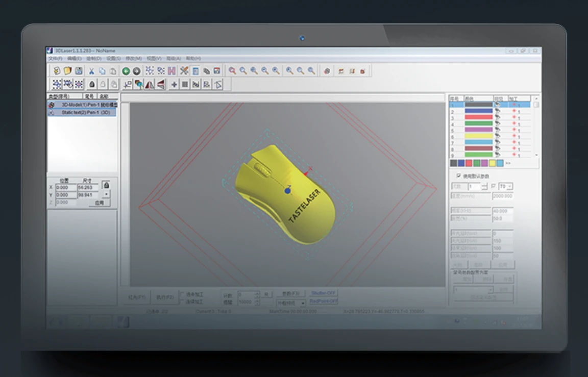Cut selection with the scissors icon
The image size is (588, 377).
tap(91, 71)
